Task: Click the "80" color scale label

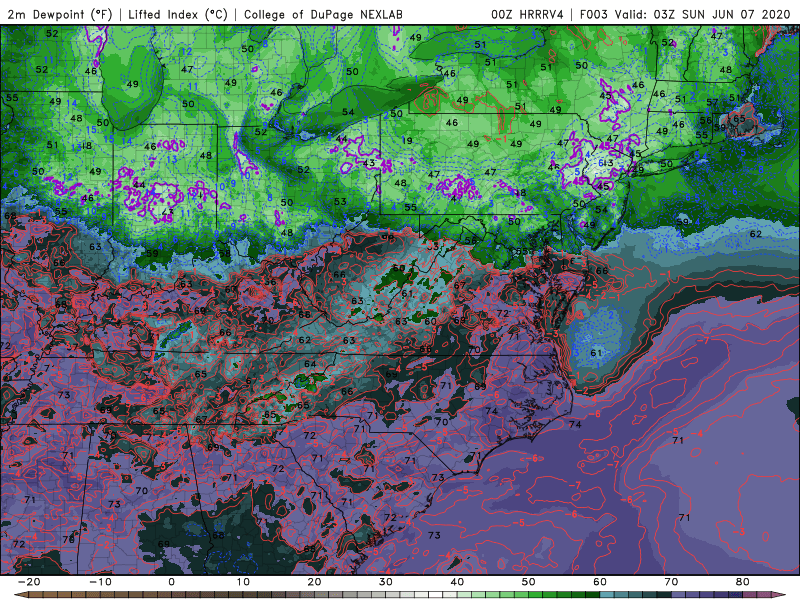Action: click(743, 582)
